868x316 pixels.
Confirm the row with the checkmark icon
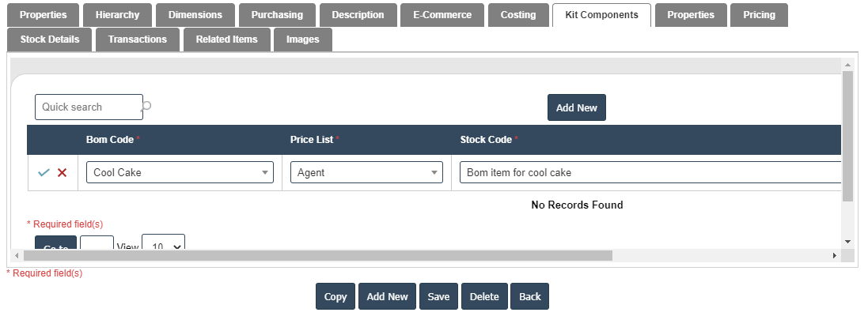44,172
